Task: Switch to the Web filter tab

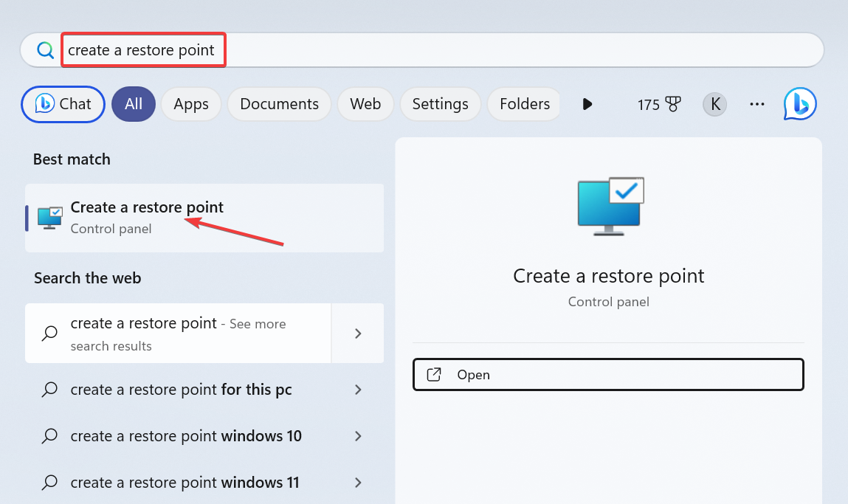Action: 365,104
